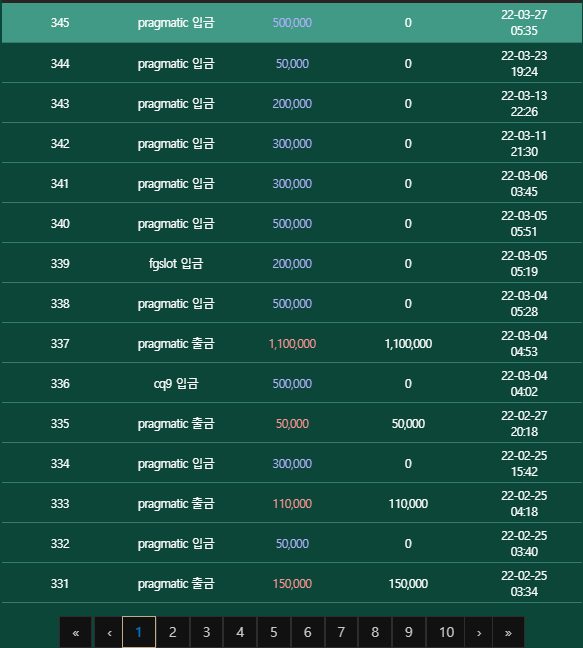Click date 22-02-25 03:40

pos(524,543)
